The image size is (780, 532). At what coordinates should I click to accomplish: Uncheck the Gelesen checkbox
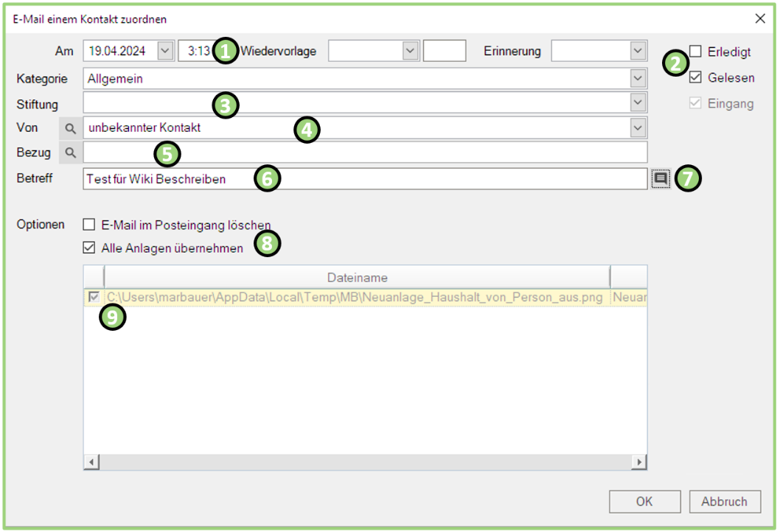(x=695, y=77)
